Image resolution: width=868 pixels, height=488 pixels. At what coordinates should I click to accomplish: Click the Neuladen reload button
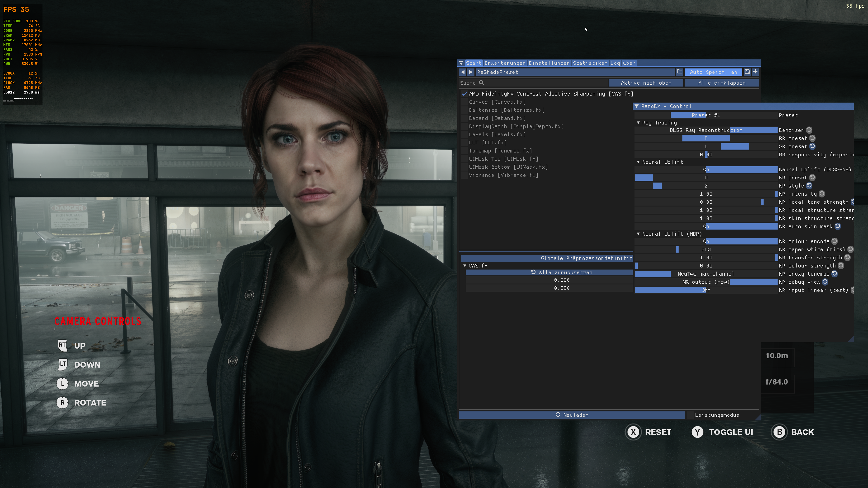572,415
